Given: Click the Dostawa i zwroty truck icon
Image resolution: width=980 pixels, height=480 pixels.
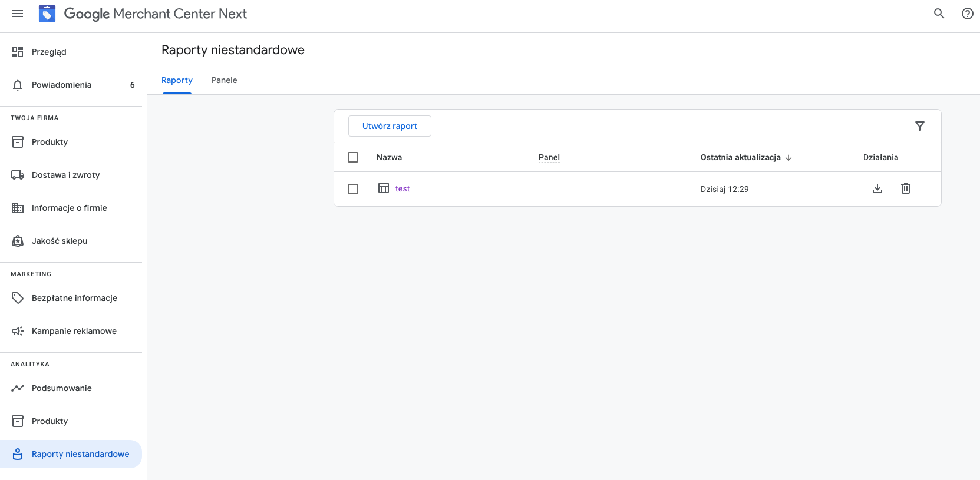Looking at the screenshot, I should (18, 175).
